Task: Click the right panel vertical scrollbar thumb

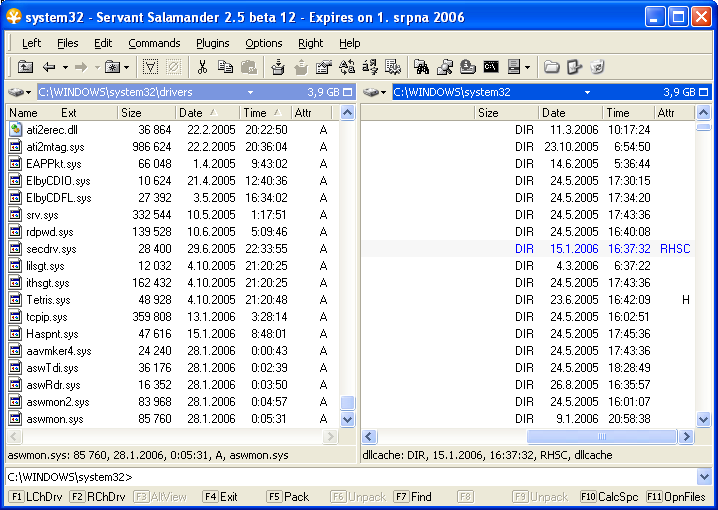Action: [x=703, y=127]
